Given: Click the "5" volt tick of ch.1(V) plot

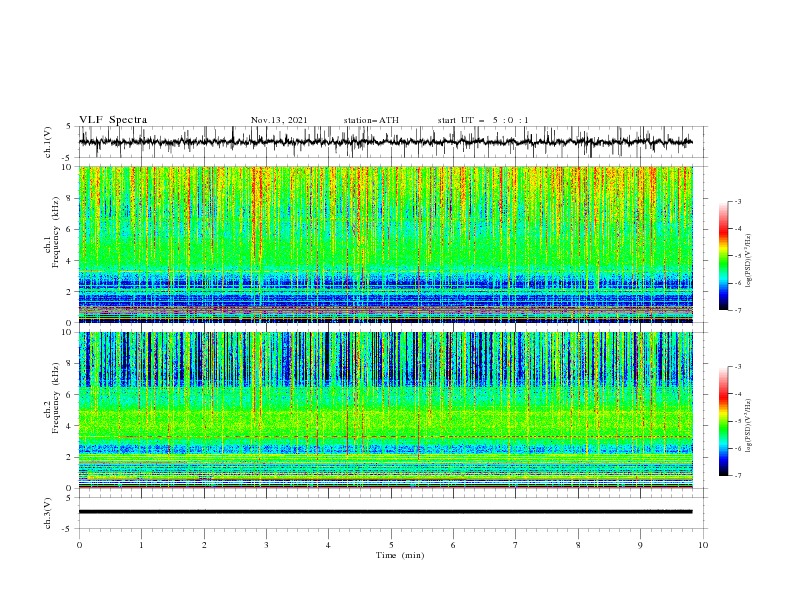Looking at the screenshot, I should 69,127.
